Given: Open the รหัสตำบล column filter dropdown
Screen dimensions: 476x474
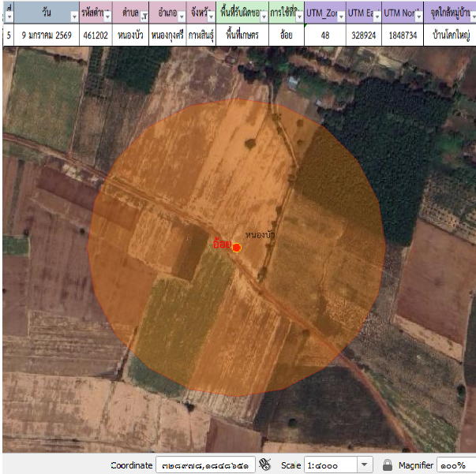Looking at the screenshot, I should [107, 17].
